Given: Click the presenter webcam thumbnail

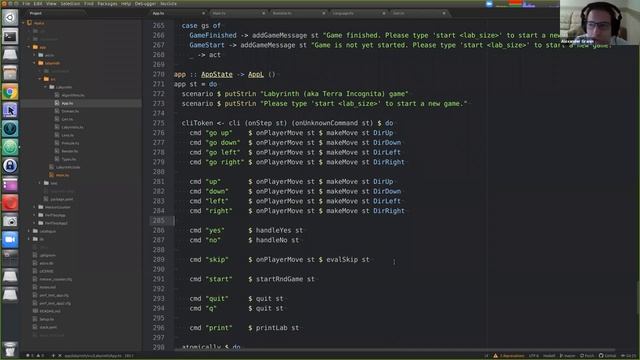Looking at the screenshot, I should point(600,22).
